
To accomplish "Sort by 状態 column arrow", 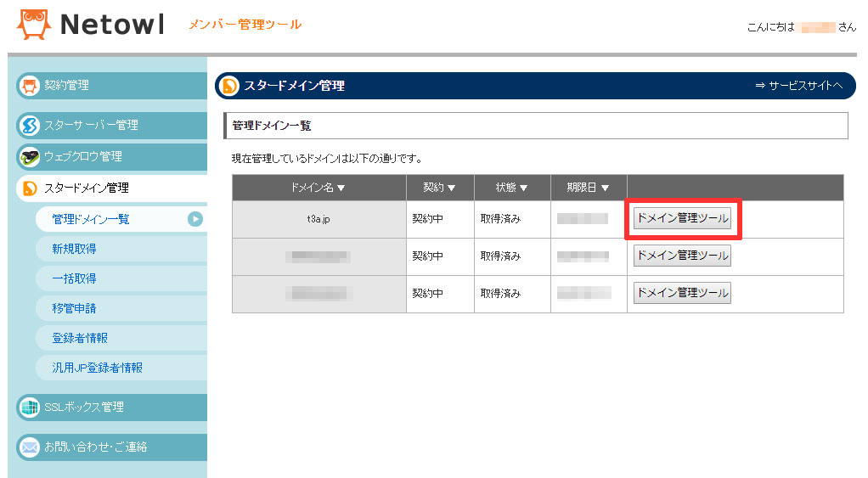I will coord(524,188).
